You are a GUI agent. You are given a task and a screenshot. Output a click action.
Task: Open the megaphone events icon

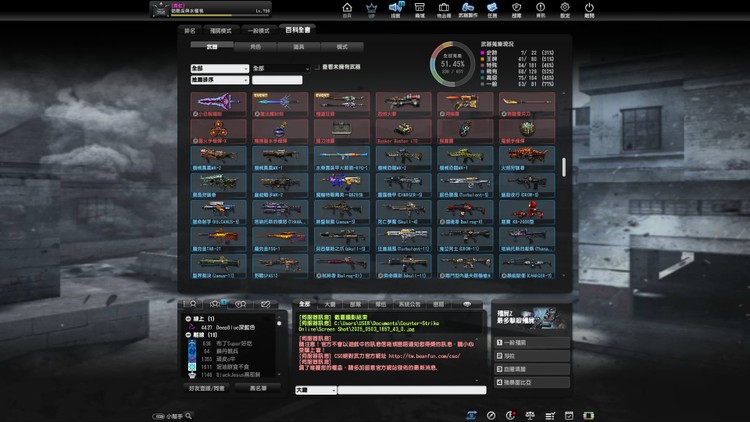[396, 8]
